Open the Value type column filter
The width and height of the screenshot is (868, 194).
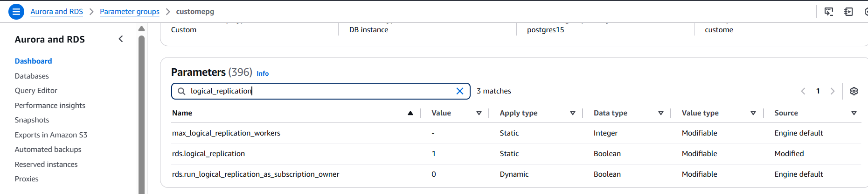[753, 113]
